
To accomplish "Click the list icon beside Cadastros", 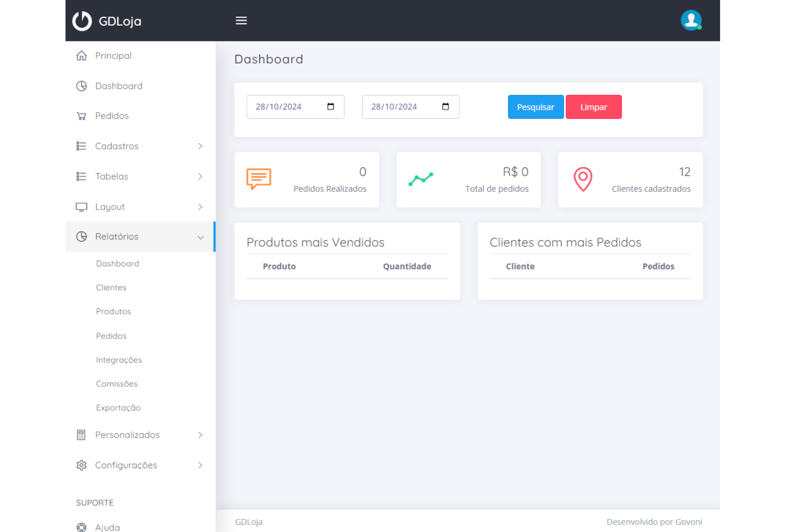I will coord(81,146).
